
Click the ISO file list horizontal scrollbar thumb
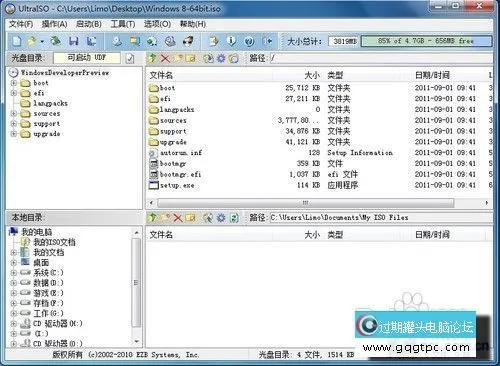pos(306,203)
